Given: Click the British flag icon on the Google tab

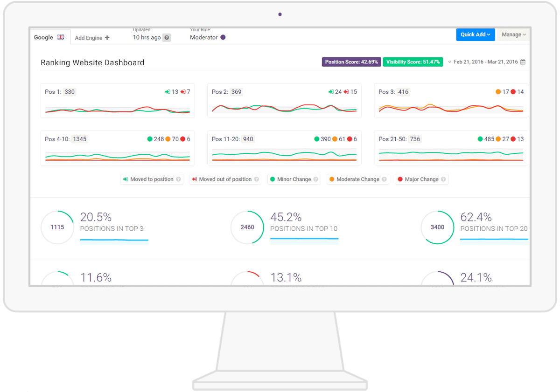Looking at the screenshot, I should tap(61, 37).
